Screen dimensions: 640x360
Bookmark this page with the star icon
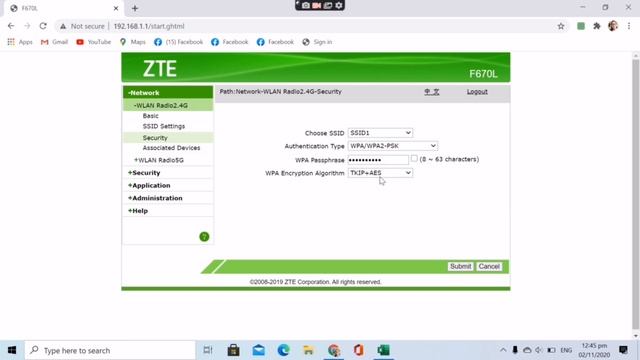(561, 26)
